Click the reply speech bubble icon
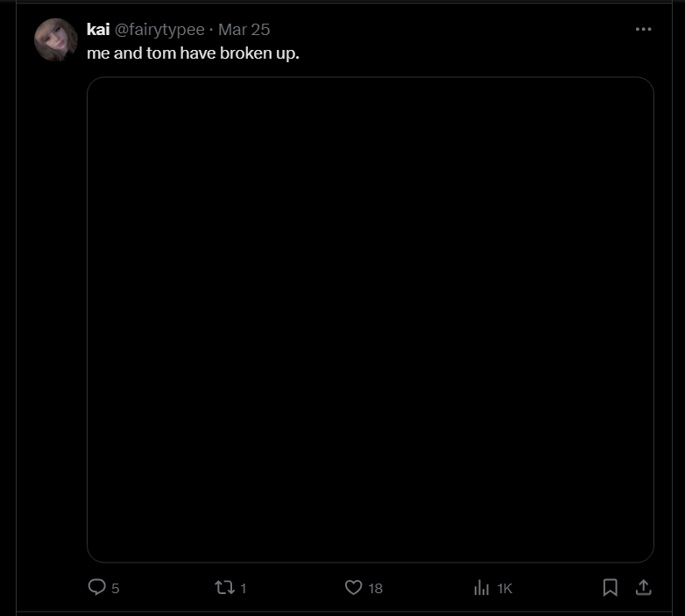Image resolution: width=685 pixels, height=616 pixels. tap(96, 587)
